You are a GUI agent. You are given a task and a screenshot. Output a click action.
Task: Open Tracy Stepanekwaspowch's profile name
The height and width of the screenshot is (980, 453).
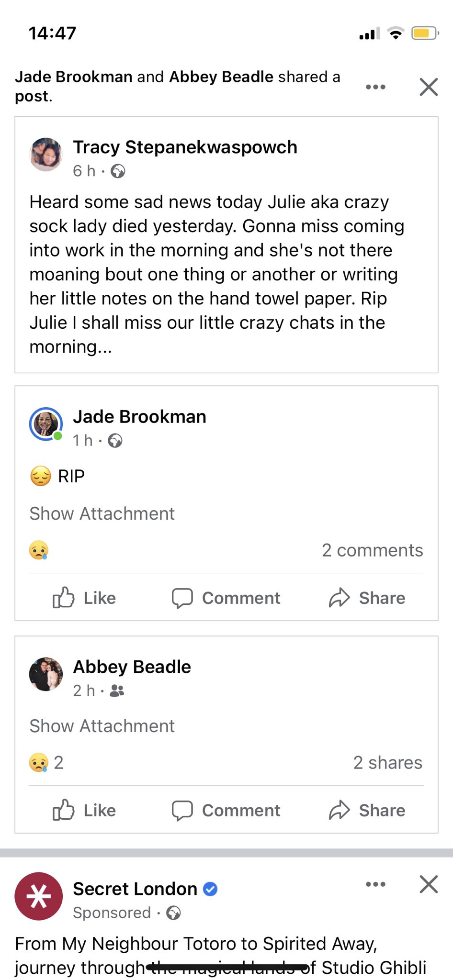click(x=185, y=147)
